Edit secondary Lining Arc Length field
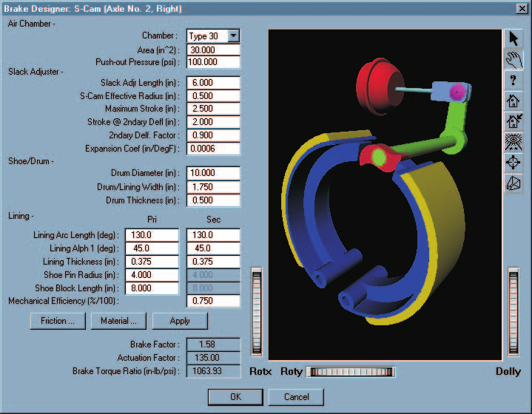Viewport: 532px width, 414px height. [213, 235]
